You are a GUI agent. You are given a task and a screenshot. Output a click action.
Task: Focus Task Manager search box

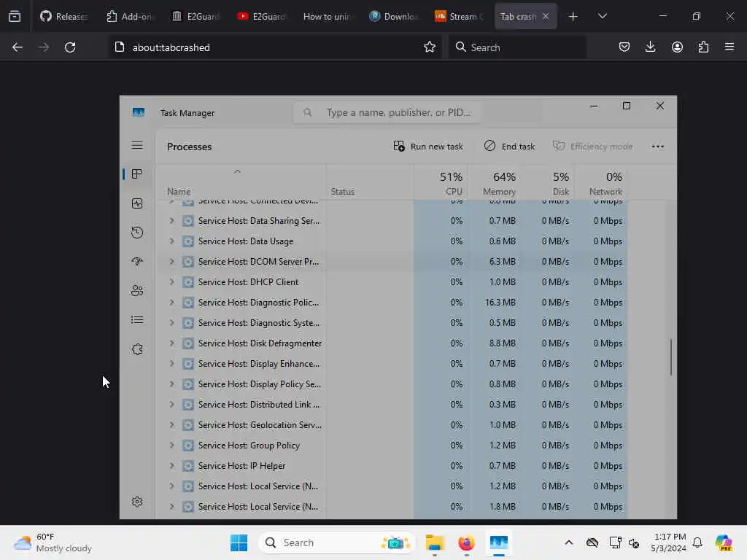(387, 112)
